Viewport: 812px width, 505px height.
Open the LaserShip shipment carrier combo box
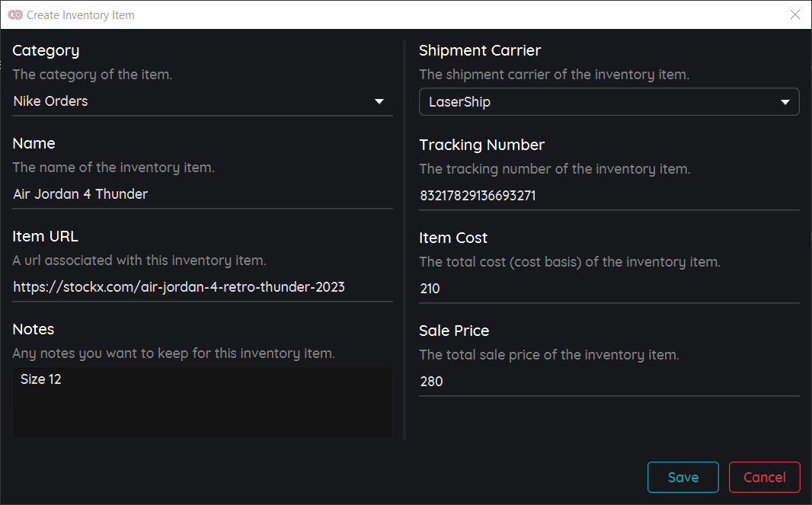coord(594,102)
